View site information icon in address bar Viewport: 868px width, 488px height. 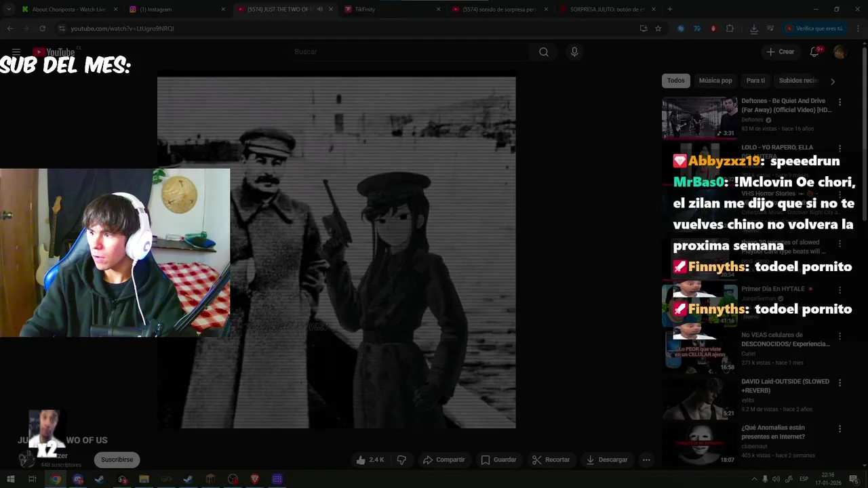[62, 28]
